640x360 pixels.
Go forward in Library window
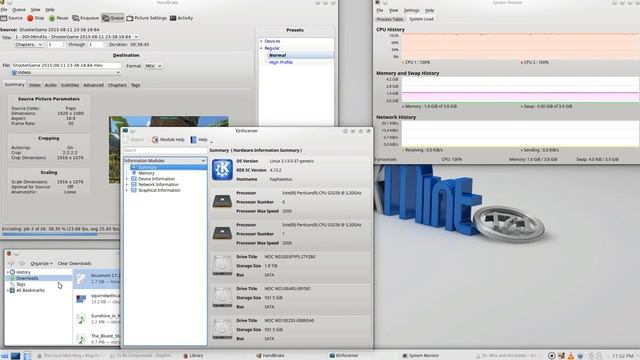coord(22,263)
